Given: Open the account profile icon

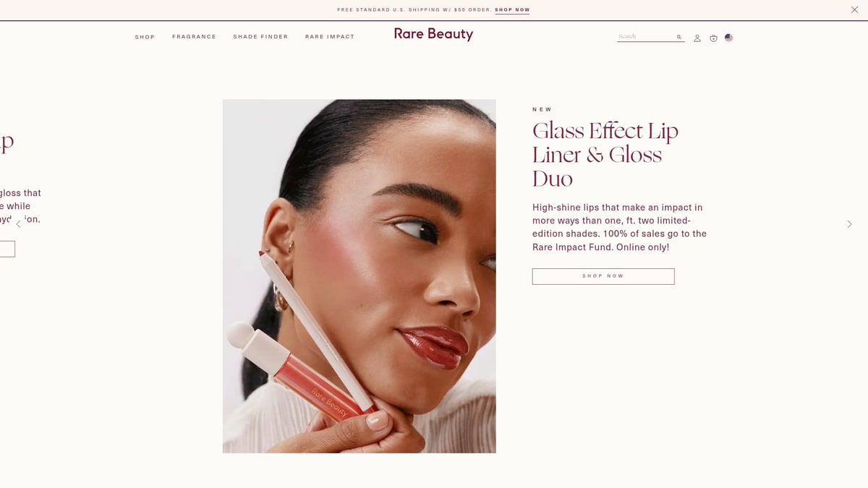Looking at the screenshot, I should coord(697,38).
